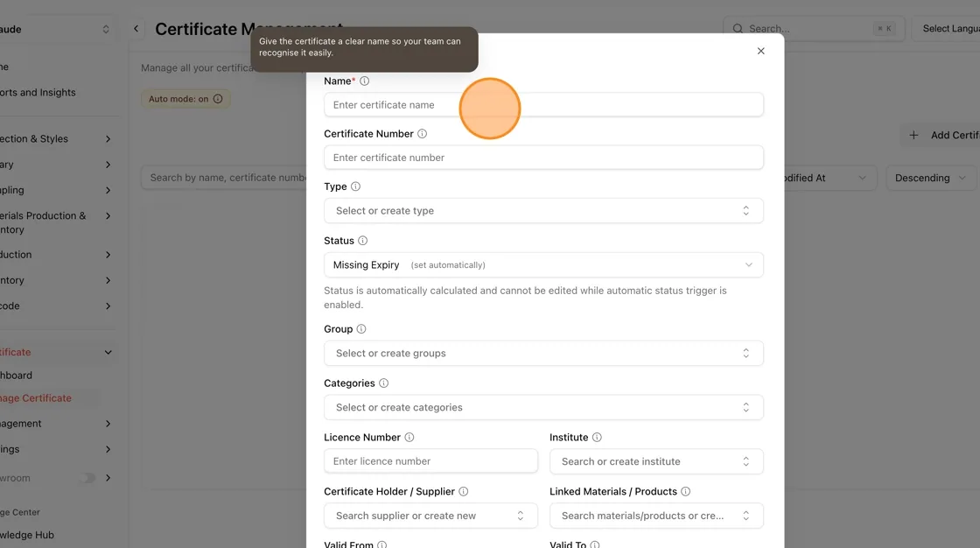This screenshot has width=980, height=548.
Task: Open the Search supplier or create new dropdown
Action: (430, 516)
